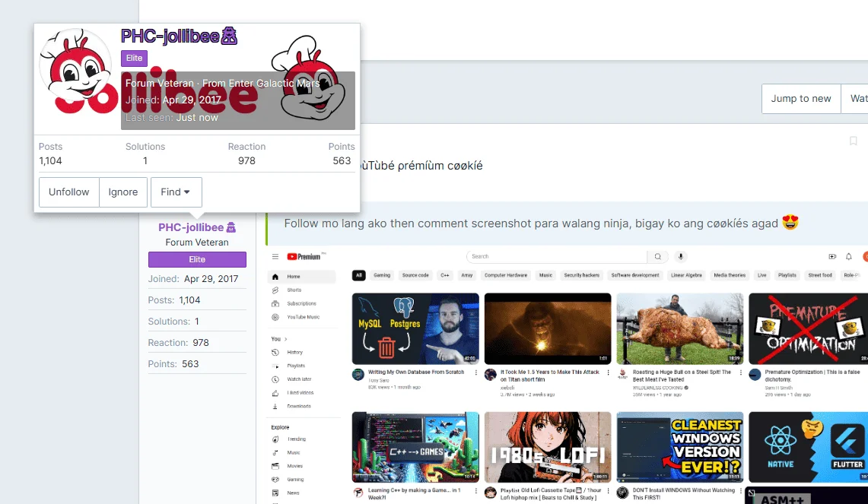Click the YouTube create video icon
868x504 pixels.
[832, 257]
